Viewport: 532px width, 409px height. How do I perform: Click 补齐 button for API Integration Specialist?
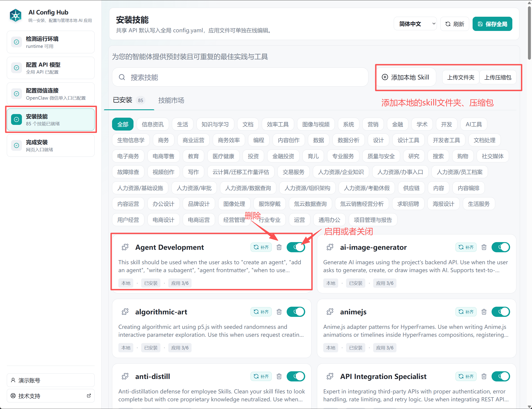coord(466,376)
